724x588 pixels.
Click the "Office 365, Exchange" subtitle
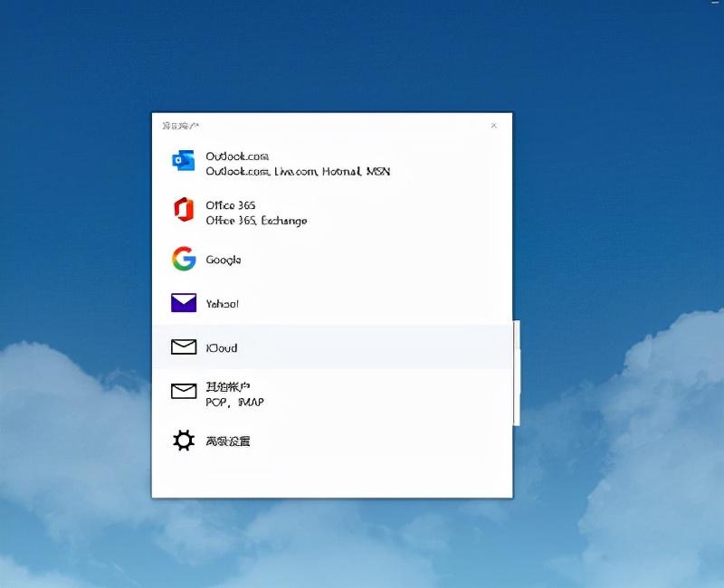(256, 221)
